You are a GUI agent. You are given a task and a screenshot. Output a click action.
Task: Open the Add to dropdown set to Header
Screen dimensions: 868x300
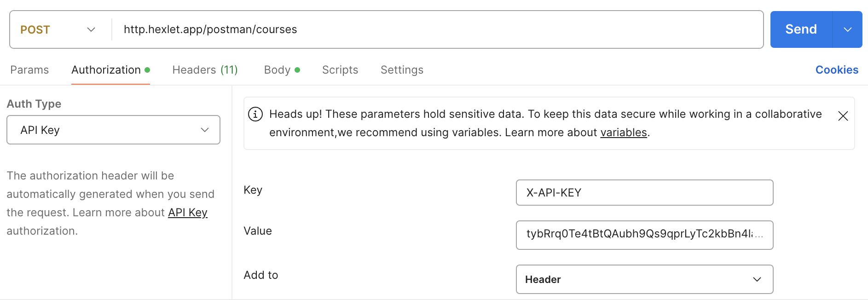(644, 279)
